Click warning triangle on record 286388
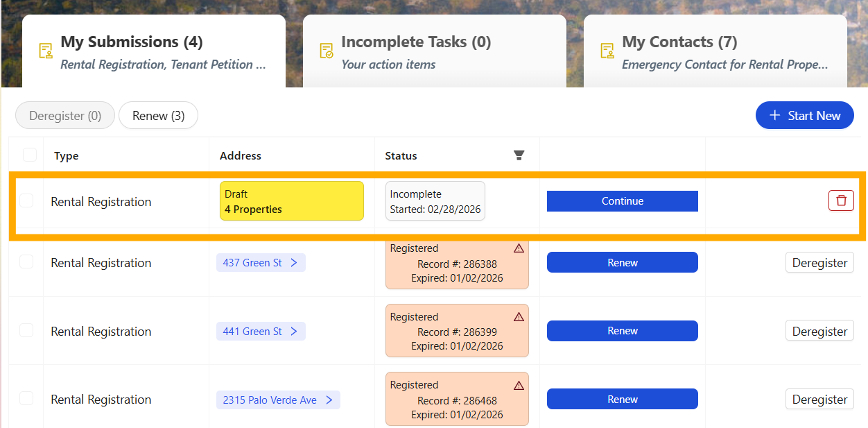The image size is (868, 428). click(519, 248)
